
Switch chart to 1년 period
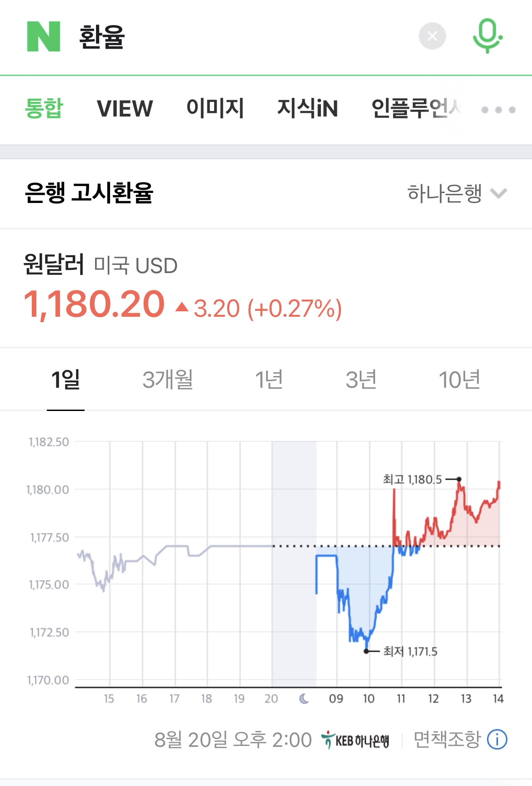click(x=269, y=380)
